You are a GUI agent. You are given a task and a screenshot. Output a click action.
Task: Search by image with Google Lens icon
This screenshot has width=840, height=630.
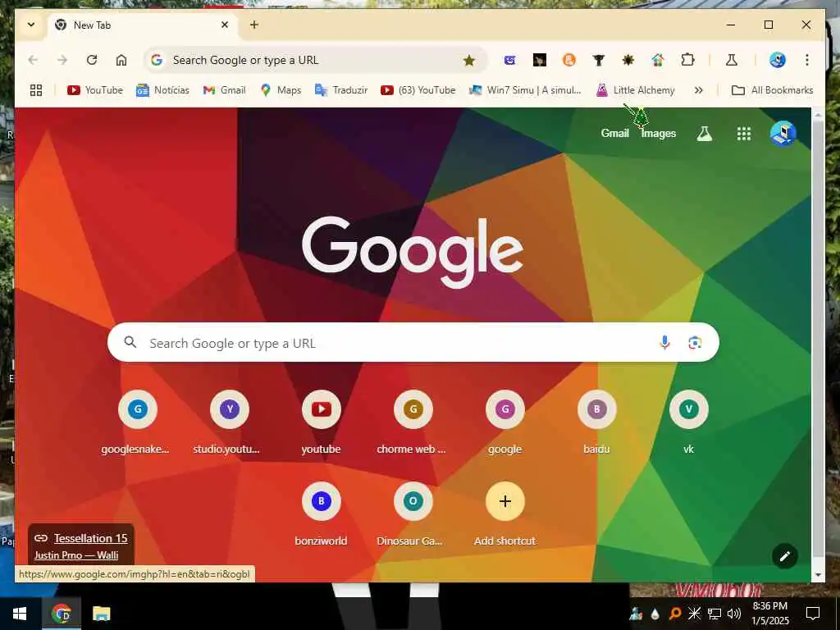(x=695, y=342)
